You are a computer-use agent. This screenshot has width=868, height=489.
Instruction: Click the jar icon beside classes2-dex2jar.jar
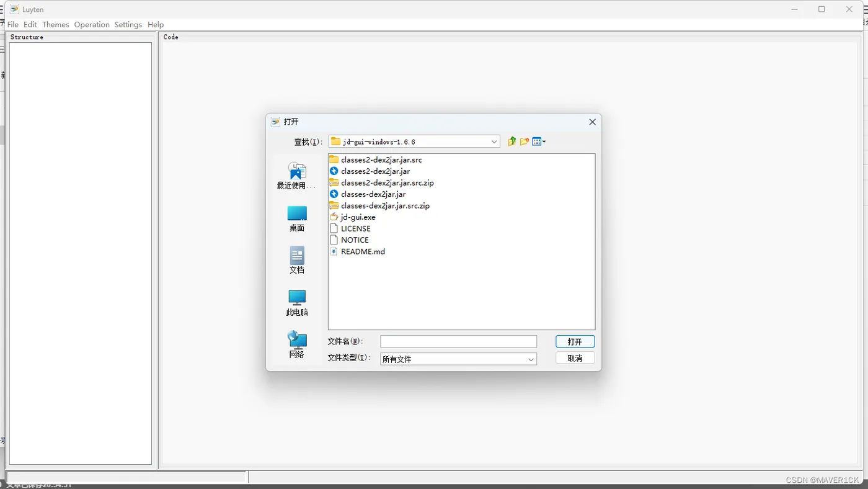334,171
